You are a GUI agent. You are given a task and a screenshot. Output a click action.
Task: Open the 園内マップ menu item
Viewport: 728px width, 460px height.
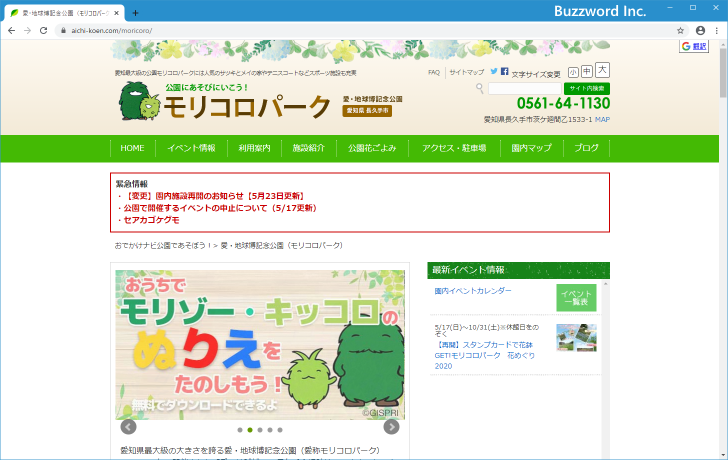(532, 148)
